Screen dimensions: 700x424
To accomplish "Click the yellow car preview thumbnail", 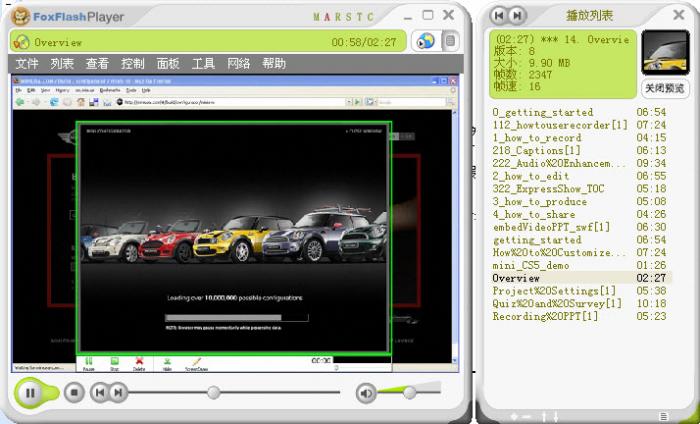I will (x=665, y=53).
